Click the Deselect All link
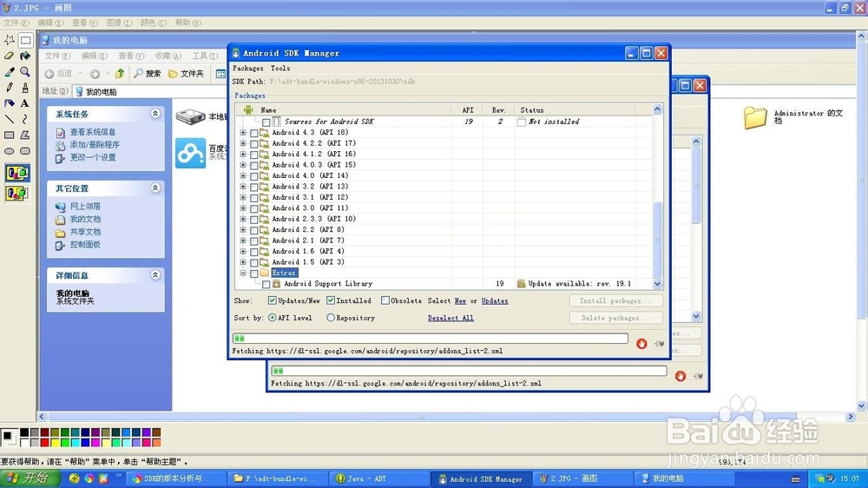Viewport: 868px width, 488px height. [x=450, y=318]
